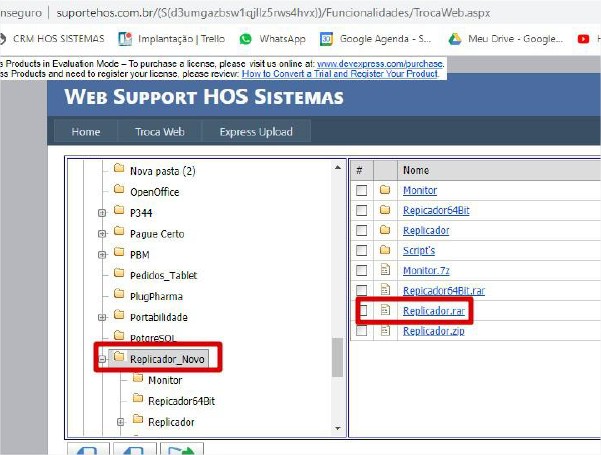
Task: Go to the Troca Web tab
Action: [161, 132]
